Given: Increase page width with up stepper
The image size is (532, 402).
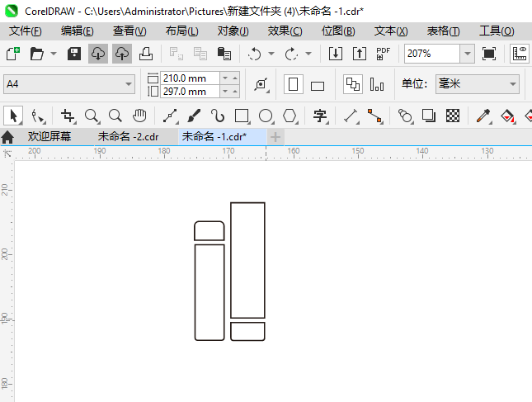Looking at the screenshot, I should click(x=235, y=78).
